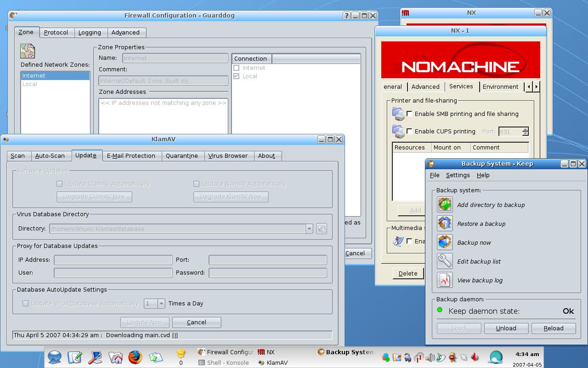
Task: Click the Downloading main.cvd status text
Action: pyautogui.click(x=142, y=335)
